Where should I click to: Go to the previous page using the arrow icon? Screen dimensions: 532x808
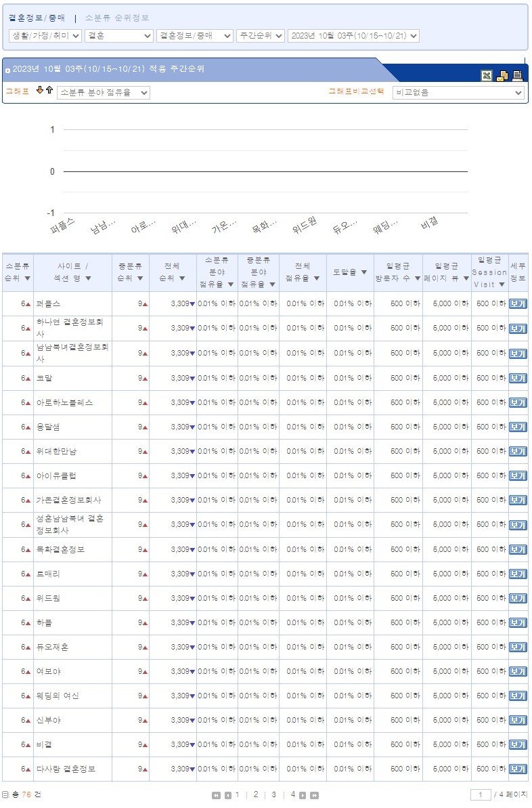pos(227,795)
